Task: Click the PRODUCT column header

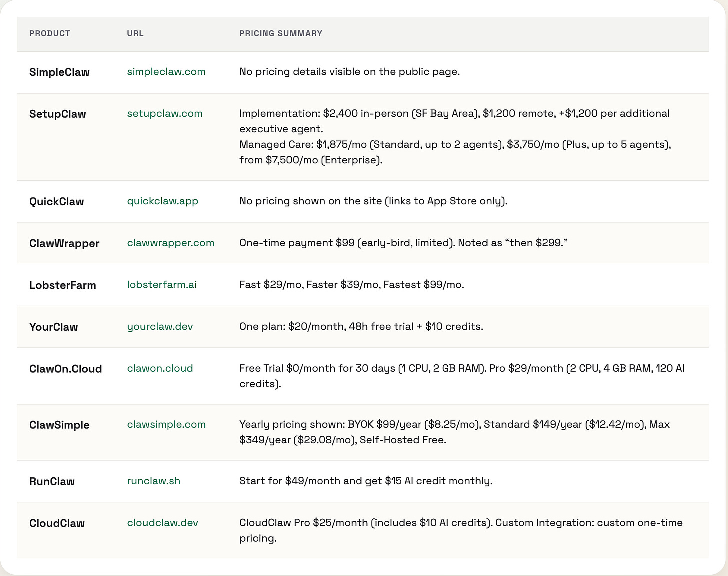Action: (x=50, y=33)
